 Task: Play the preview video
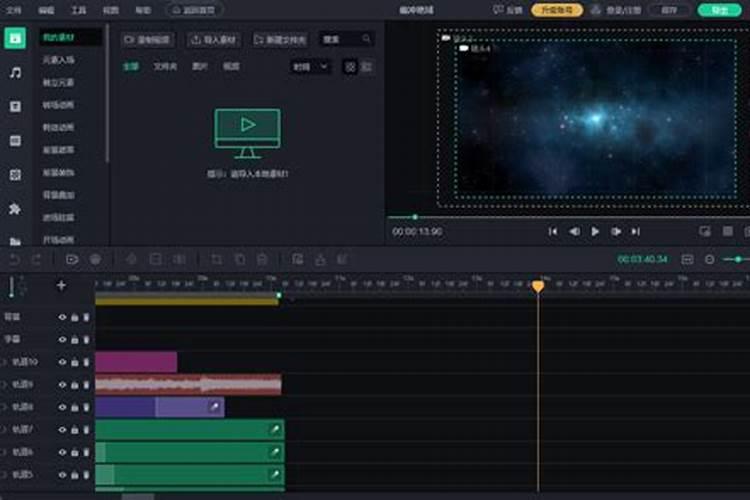click(x=595, y=232)
